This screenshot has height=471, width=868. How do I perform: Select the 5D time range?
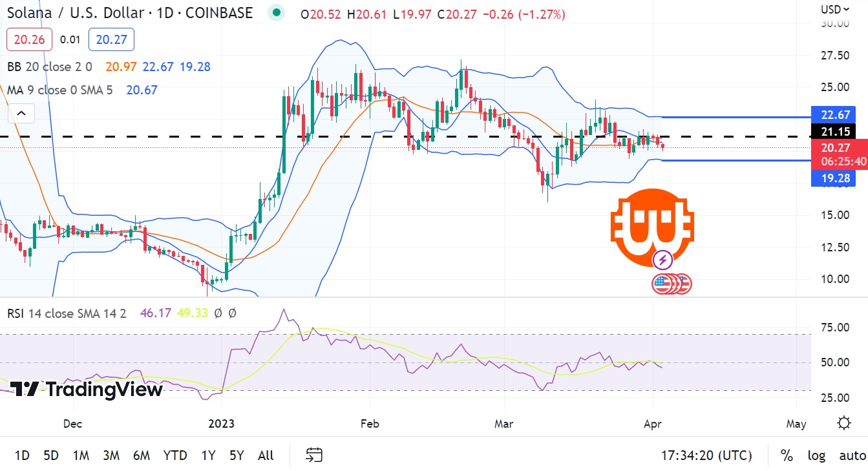51,455
